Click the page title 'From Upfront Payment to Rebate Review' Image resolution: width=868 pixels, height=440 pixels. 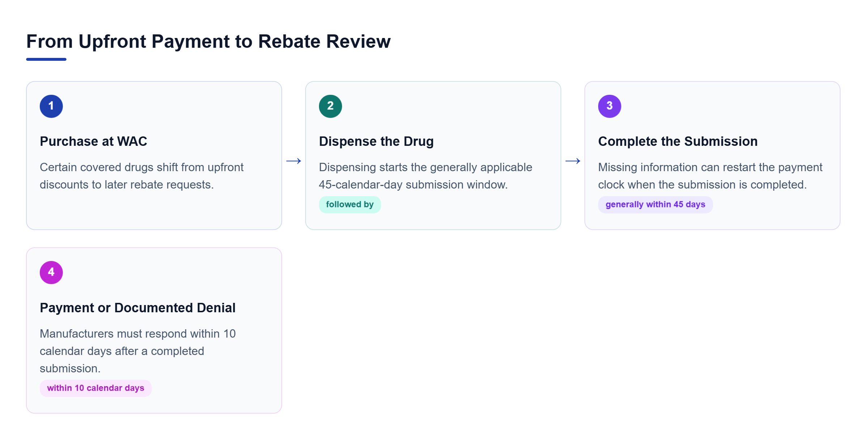[208, 41]
